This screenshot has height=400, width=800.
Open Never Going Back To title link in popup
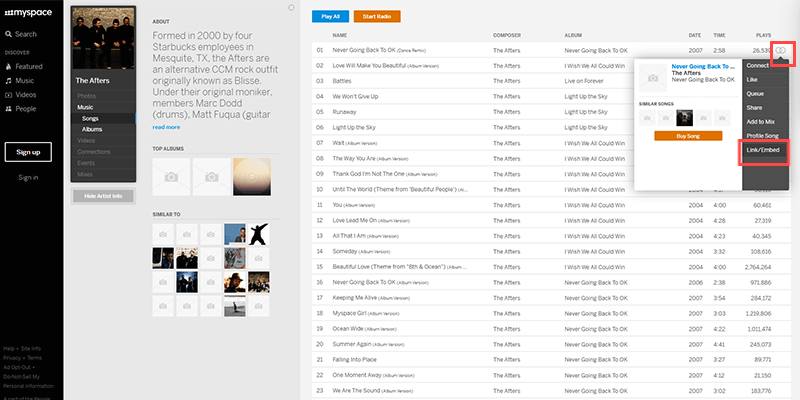(x=704, y=66)
